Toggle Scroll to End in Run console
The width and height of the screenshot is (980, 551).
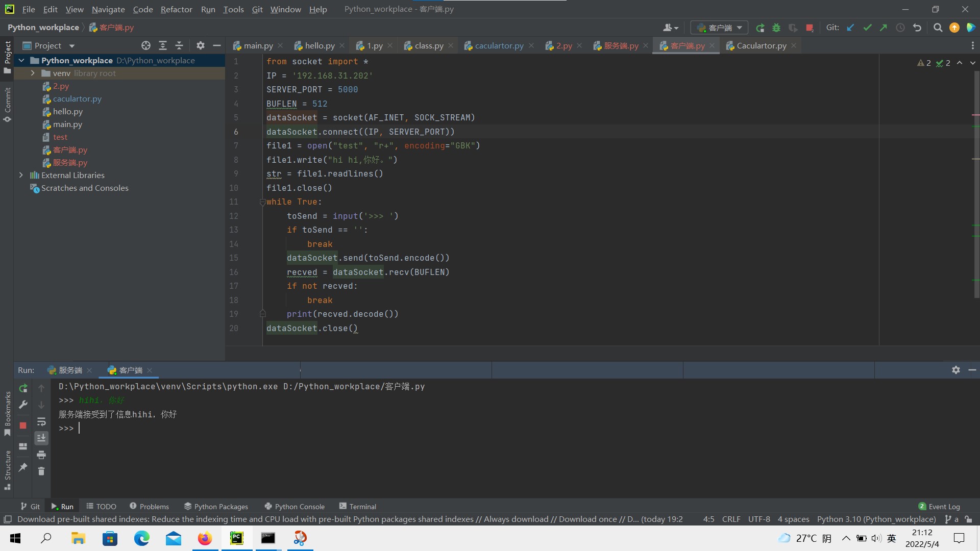[41, 438]
